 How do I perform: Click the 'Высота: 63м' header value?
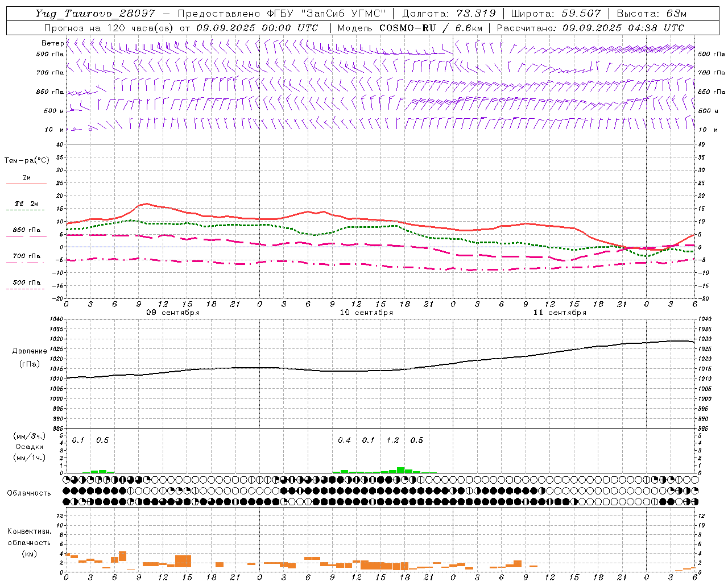[x=653, y=14]
